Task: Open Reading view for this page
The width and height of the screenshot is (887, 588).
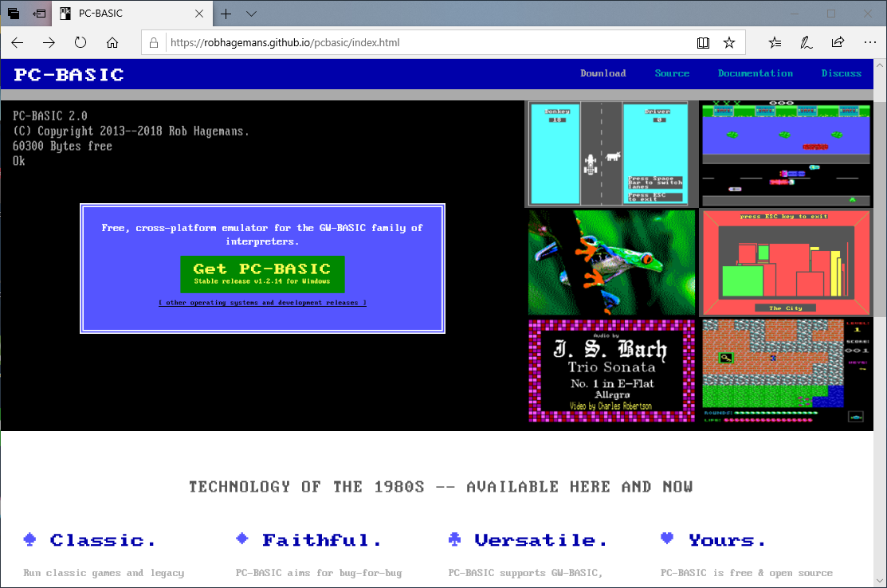Action: click(x=703, y=43)
